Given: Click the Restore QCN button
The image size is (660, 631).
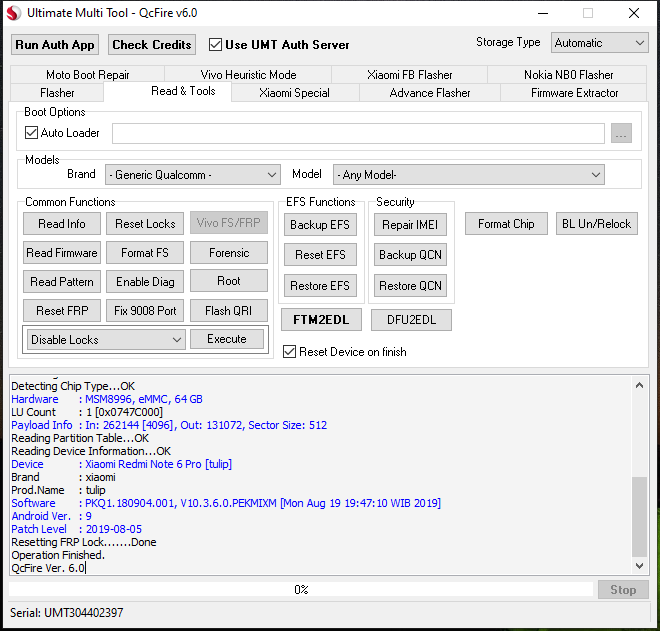Looking at the screenshot, I should point(410,286).
